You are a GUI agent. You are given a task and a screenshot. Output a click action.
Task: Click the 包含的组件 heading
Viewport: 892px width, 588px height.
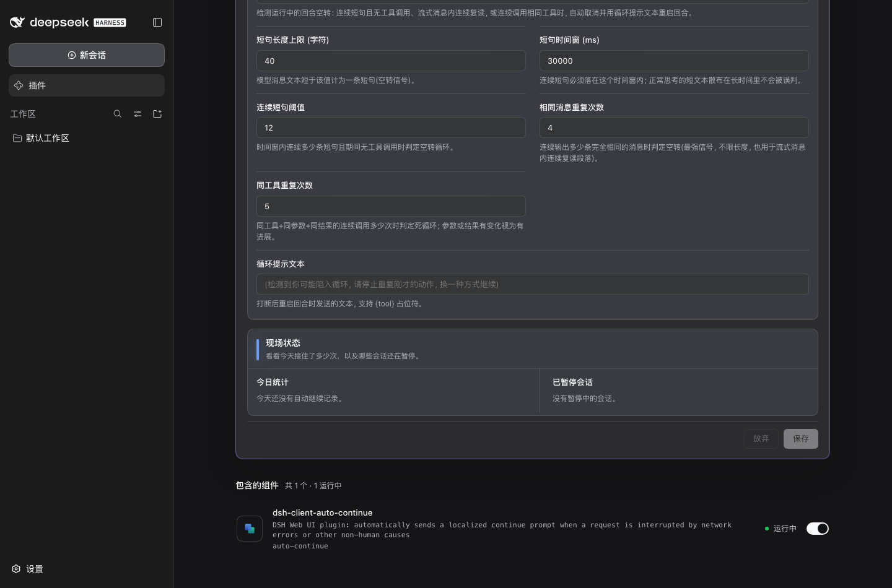(x=257, y=485)
